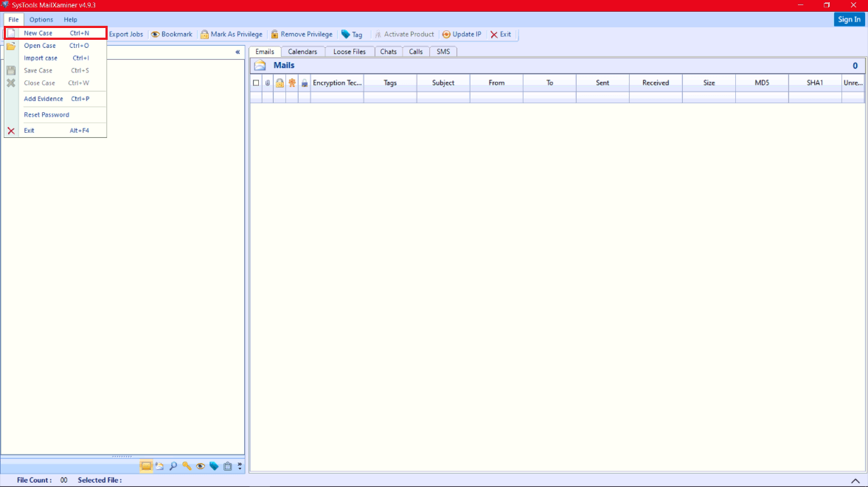Screen dimensions: 868x487
Task: Click the Update IP icon
Action: tap(445, 34)
